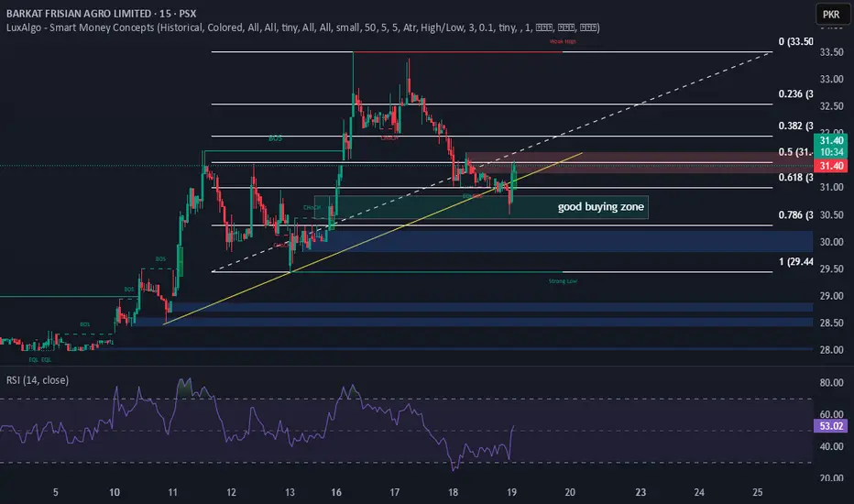
Task: Click the green 31.40 countdown price label
Action: pos(831,146)
